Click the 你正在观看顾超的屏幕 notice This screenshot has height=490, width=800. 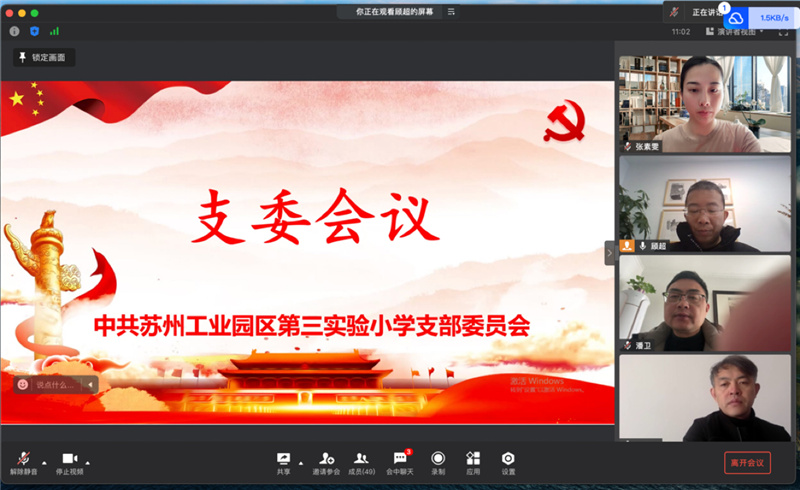click(394, 12)
